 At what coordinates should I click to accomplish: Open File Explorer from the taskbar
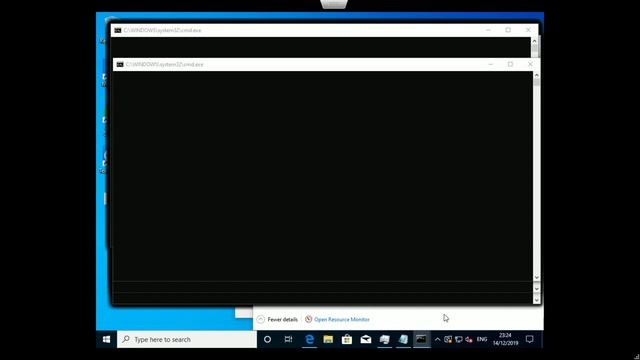pos(328,339)
